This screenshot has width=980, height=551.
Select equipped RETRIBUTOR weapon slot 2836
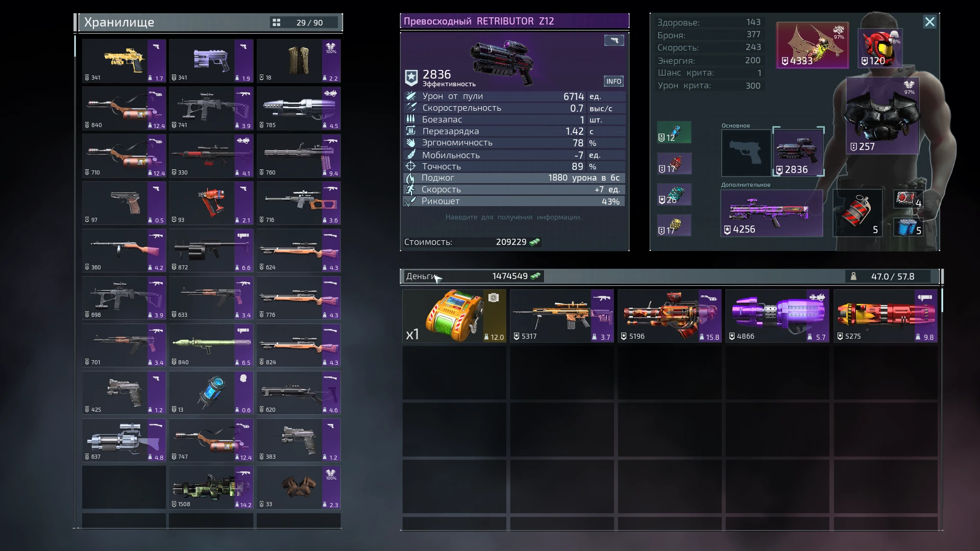[798, 152]
